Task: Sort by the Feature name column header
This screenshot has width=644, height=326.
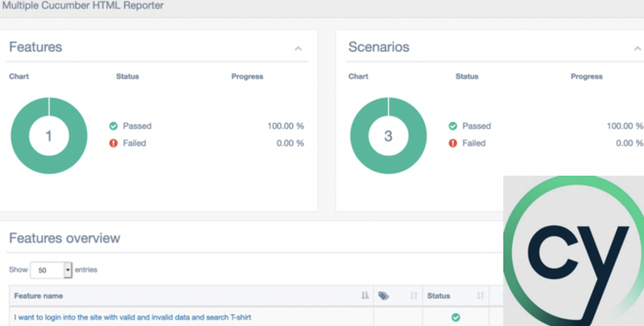Action: tap(38, 295)
